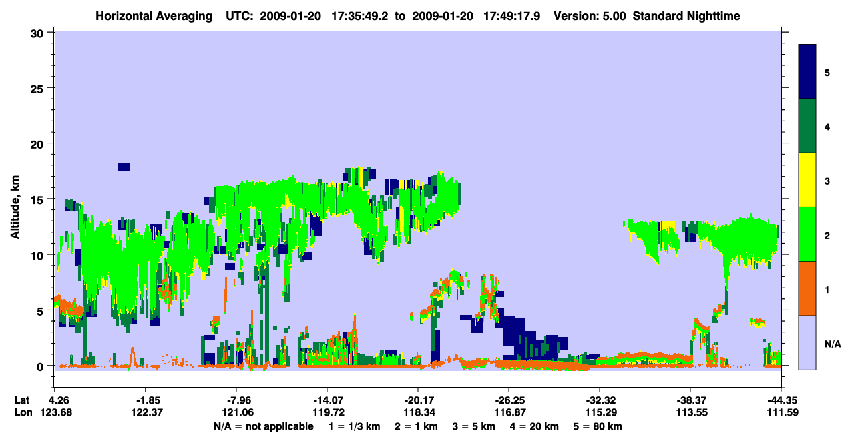Click the y-axis tick label 20

[38, 143]
